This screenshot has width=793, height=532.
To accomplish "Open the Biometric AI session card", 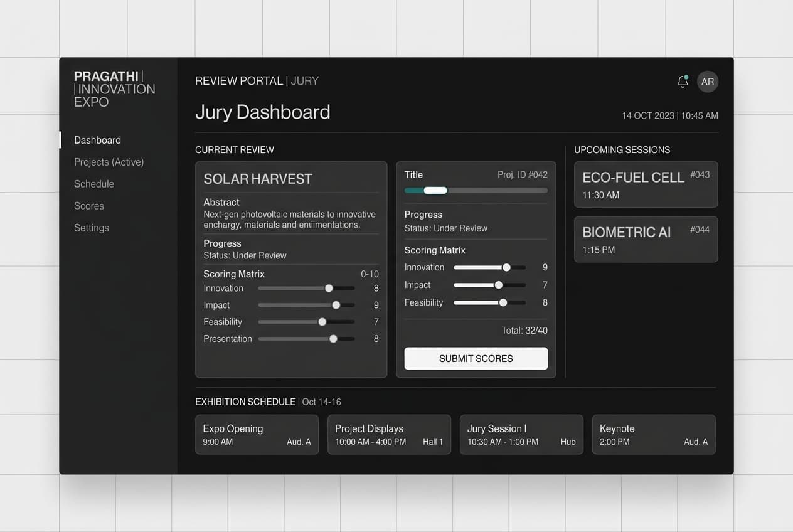I will pyautogui.click(x=646, y=239).
